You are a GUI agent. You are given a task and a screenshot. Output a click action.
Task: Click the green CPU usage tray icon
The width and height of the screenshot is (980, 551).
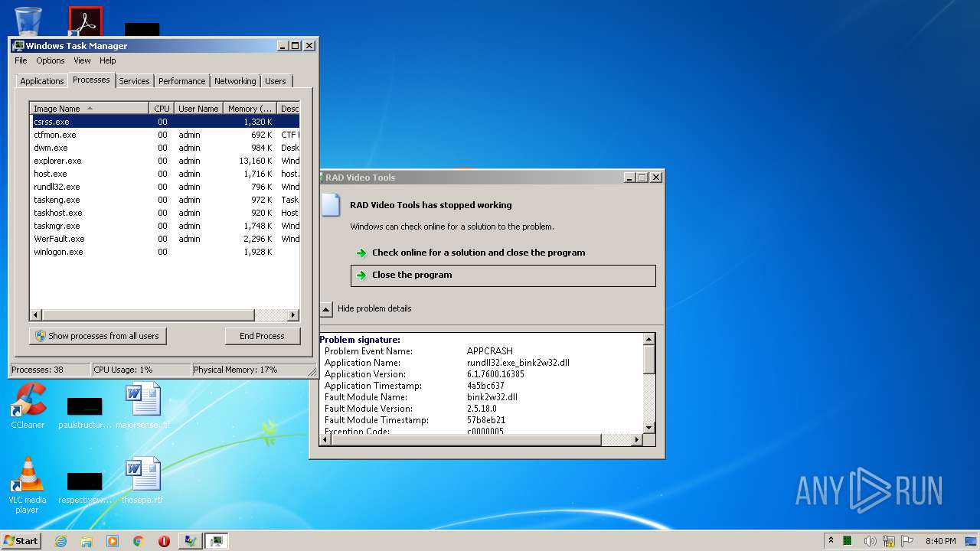point(848,541)
